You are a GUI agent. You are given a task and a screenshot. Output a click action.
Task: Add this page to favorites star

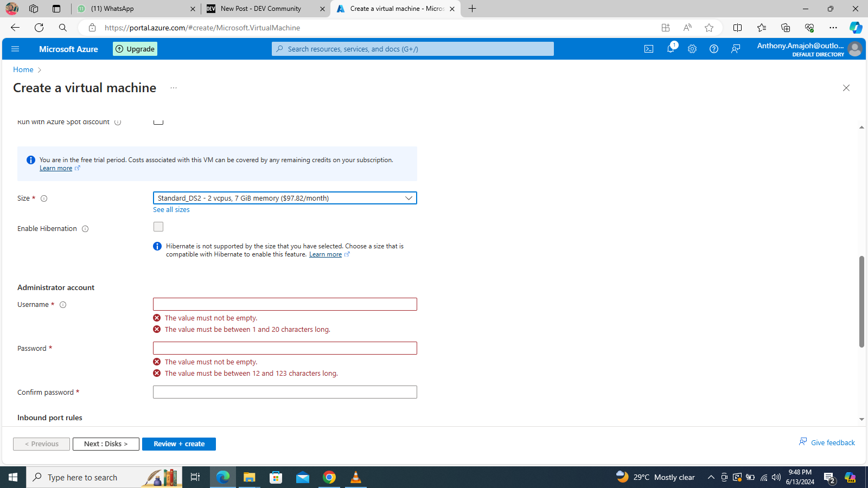pyautogui.click(x=709, y=28)
